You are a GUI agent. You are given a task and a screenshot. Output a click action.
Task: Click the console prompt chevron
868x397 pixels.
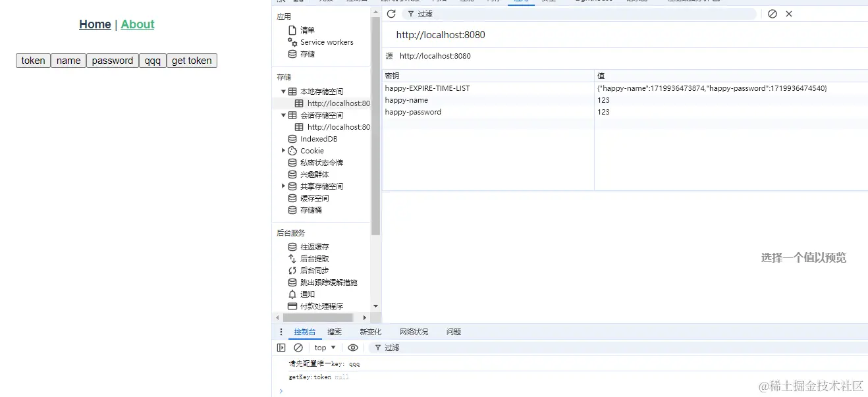pyautogui.click(x=281, y=390)
